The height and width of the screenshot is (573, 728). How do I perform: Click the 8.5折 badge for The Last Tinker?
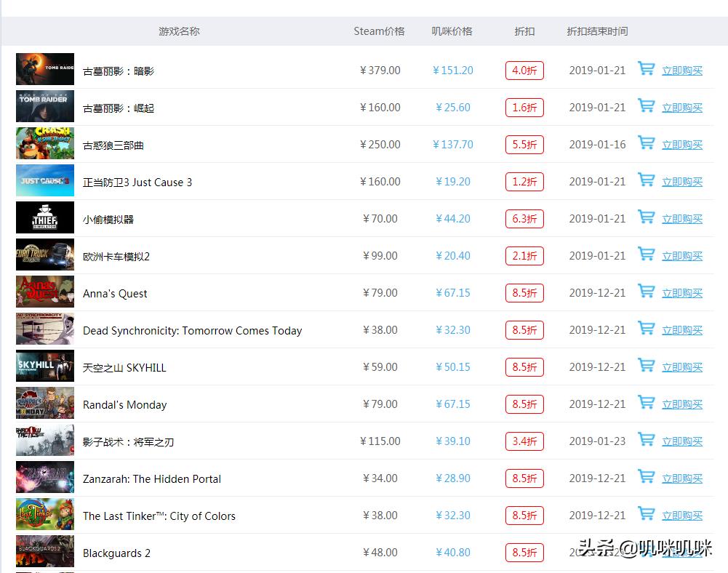[x=524, y=515]
